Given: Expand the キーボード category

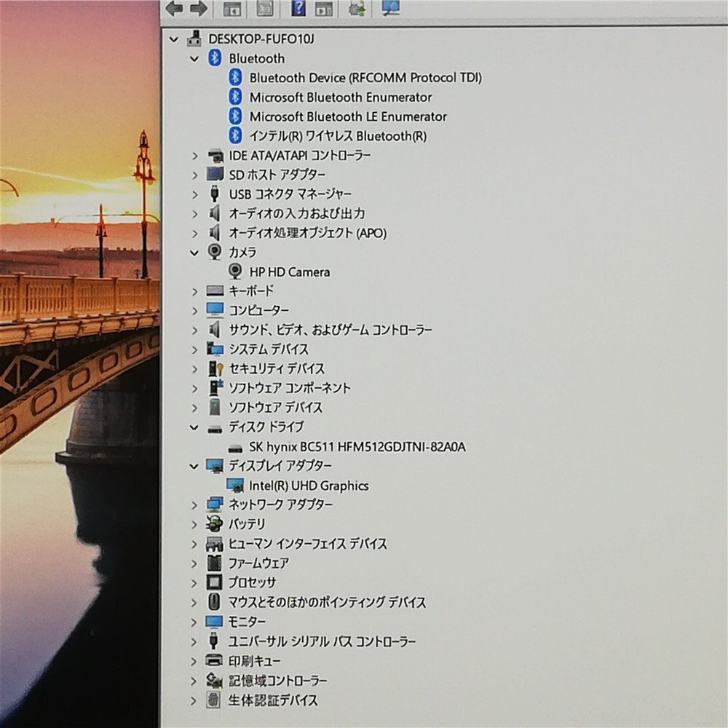Looking at the screenshot, I should (194, 291).
